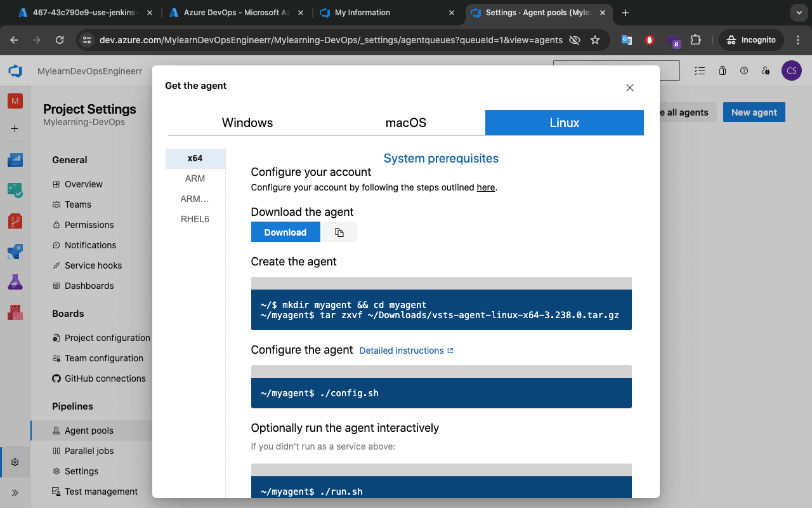Viewport: 812px width, 508px height.
Task: Go back in browser history
Action: pyautogui.click(x=14, y=40)
